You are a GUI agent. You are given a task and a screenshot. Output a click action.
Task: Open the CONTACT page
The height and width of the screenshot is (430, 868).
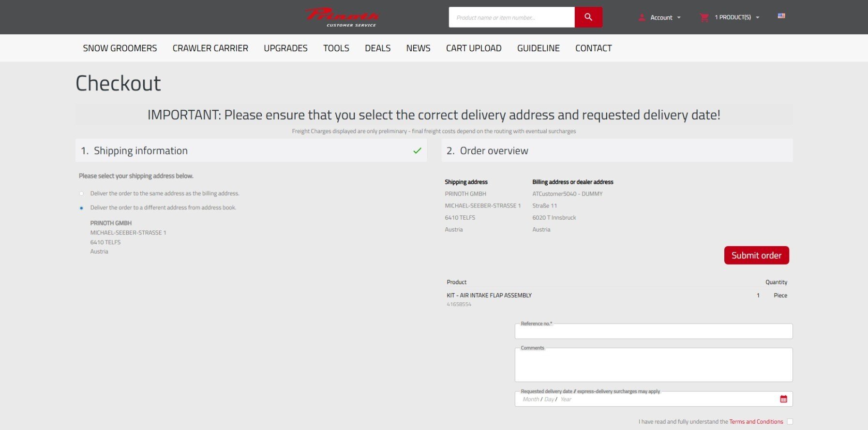(x=594, y=48)
